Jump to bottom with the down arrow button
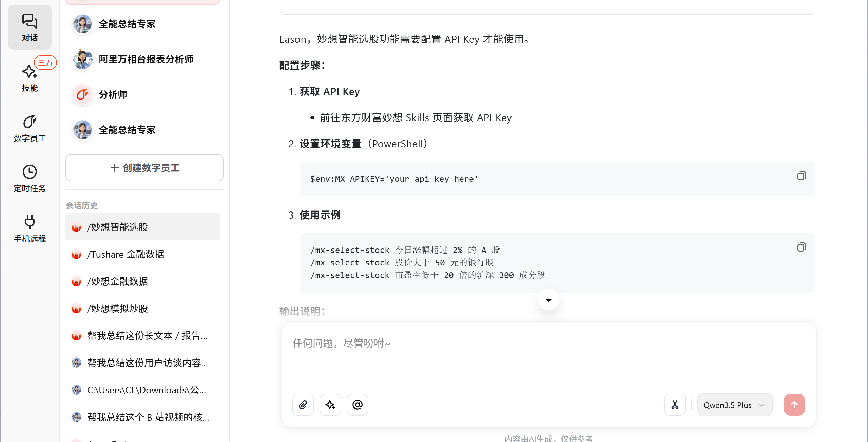The height and width of the screenshot is (442, 868). (548, 300)
